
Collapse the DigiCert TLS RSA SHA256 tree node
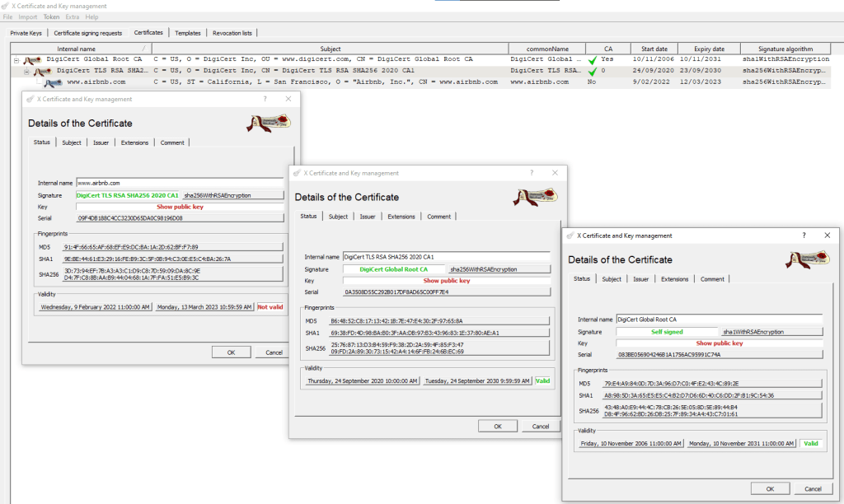coord(26,72)
